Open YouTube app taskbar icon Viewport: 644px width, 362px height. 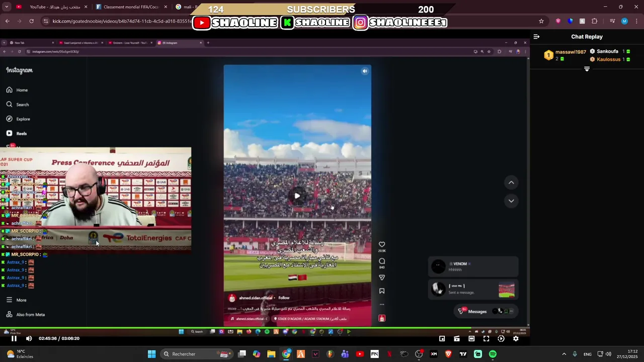(360, 354)
